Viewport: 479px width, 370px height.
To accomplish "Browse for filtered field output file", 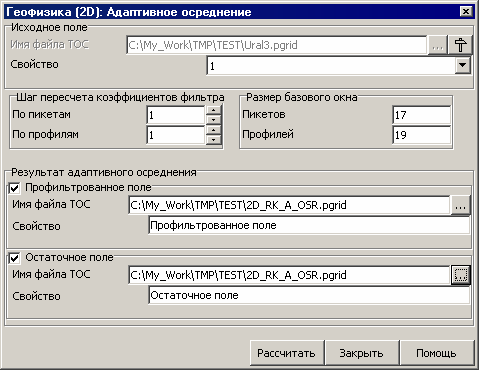I will tap(460, 205).
